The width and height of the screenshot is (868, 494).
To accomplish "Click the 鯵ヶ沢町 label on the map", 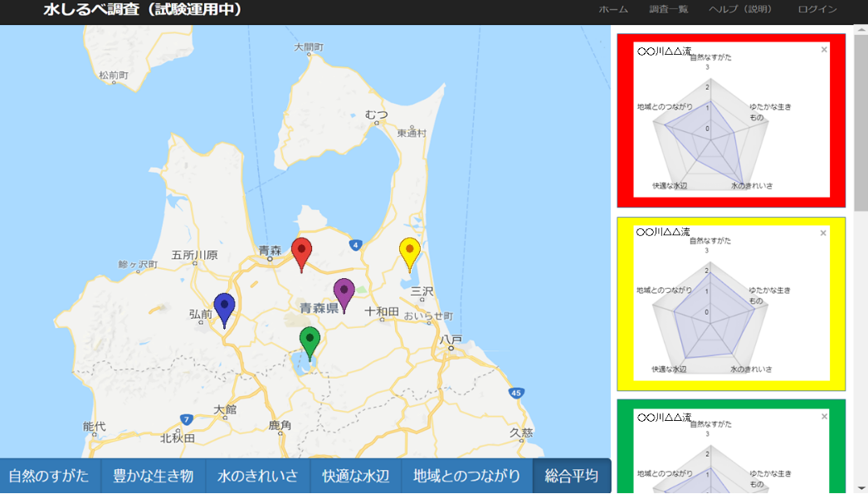I will tap(138, 265).
